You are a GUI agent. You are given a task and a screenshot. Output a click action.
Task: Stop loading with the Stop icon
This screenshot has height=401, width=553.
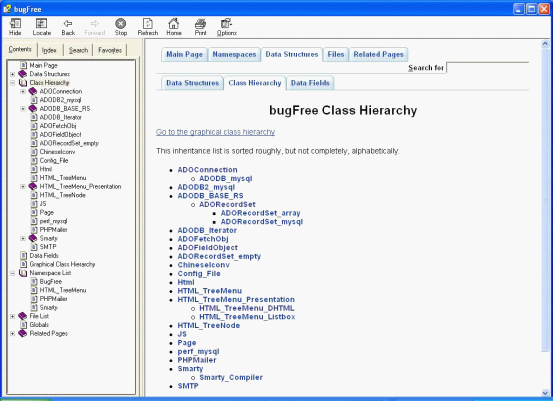click(121, 24)
